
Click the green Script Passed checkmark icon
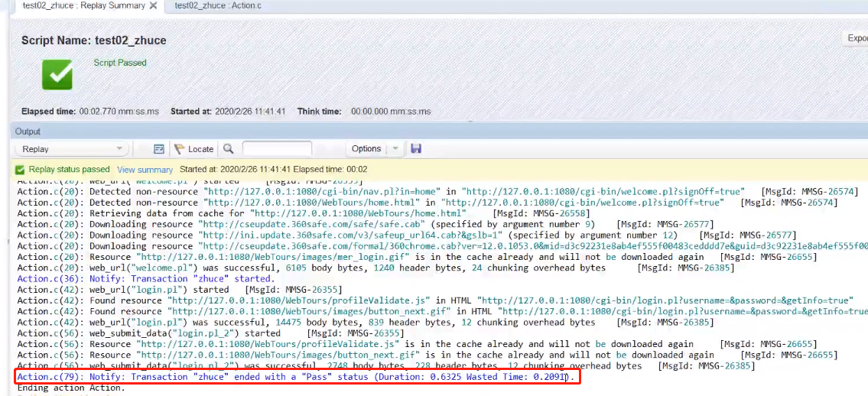(57, 75)
